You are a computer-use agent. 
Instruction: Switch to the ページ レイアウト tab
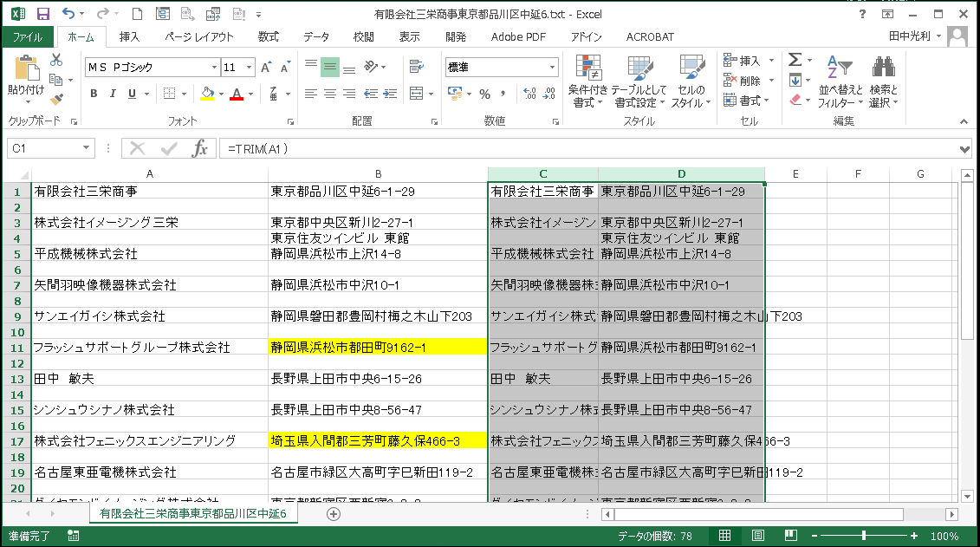tap(199, 37)
